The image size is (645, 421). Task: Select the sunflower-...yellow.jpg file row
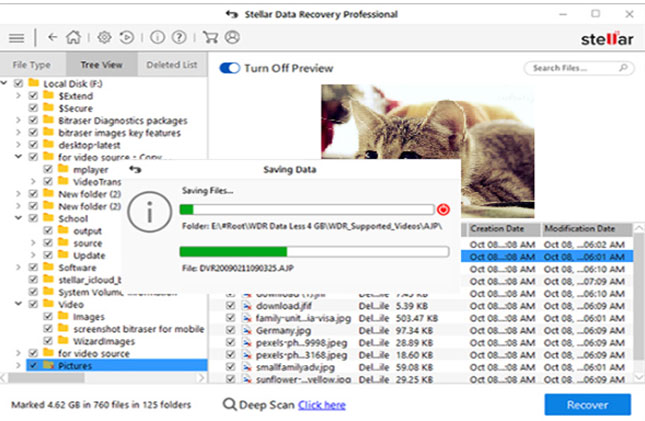(421, 379)
